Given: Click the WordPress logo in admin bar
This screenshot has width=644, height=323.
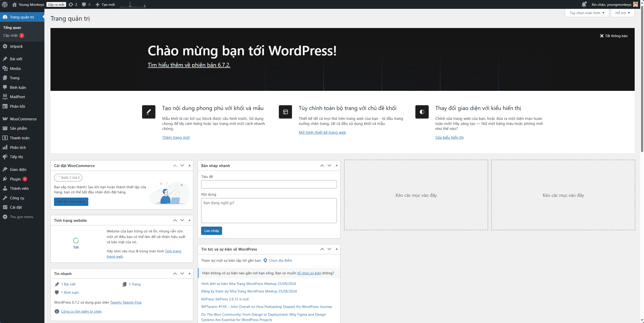Looking at the screenshot, I should (5, 5).
